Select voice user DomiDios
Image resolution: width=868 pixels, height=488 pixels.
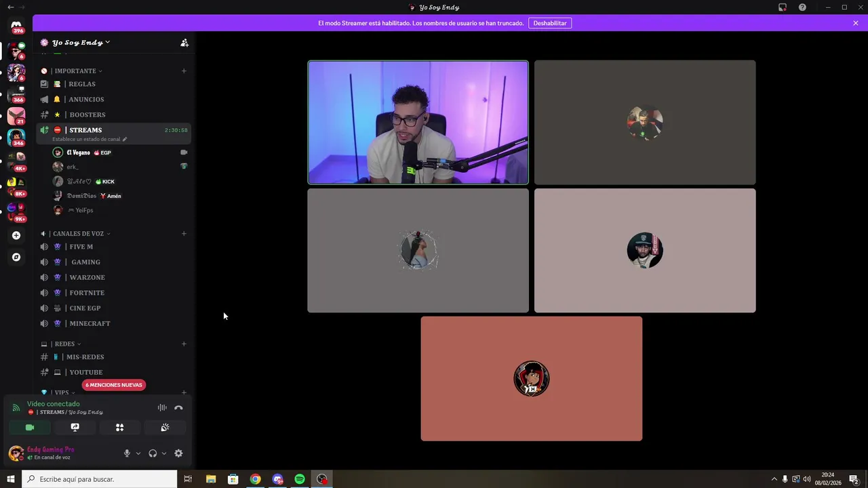click(120, 196)
